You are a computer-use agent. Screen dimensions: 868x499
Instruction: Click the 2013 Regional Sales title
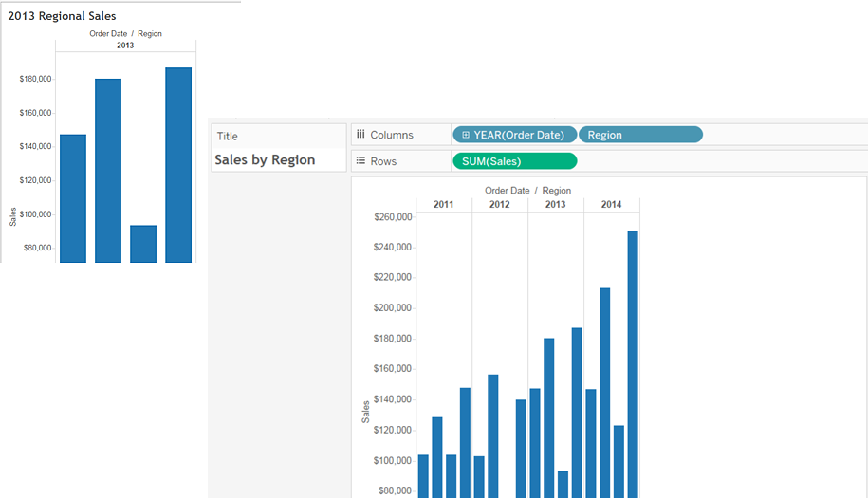point(62,16)
